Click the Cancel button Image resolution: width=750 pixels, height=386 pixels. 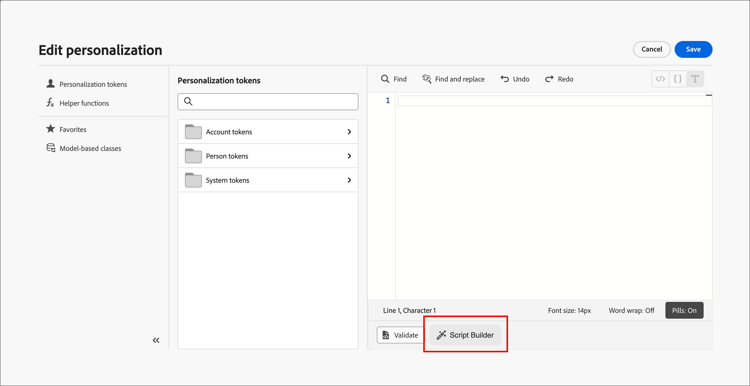[651, 49]
